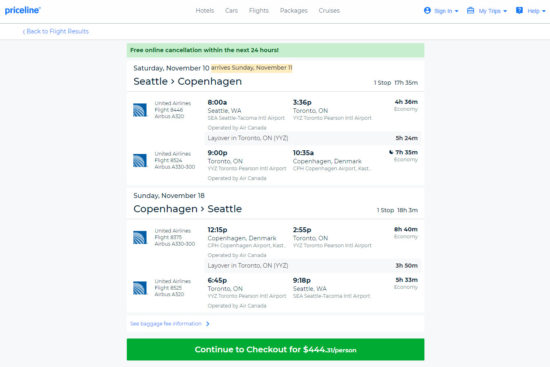Click the arrow next to baggage fee information
Screen dimensions: 550x367
pos(208,324)
